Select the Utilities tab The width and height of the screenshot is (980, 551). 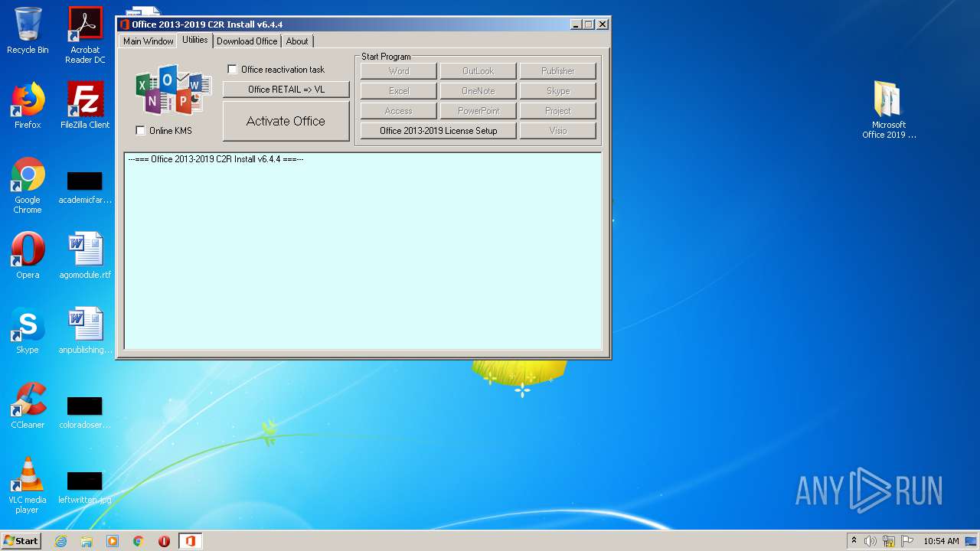click(x=194, y=40)
